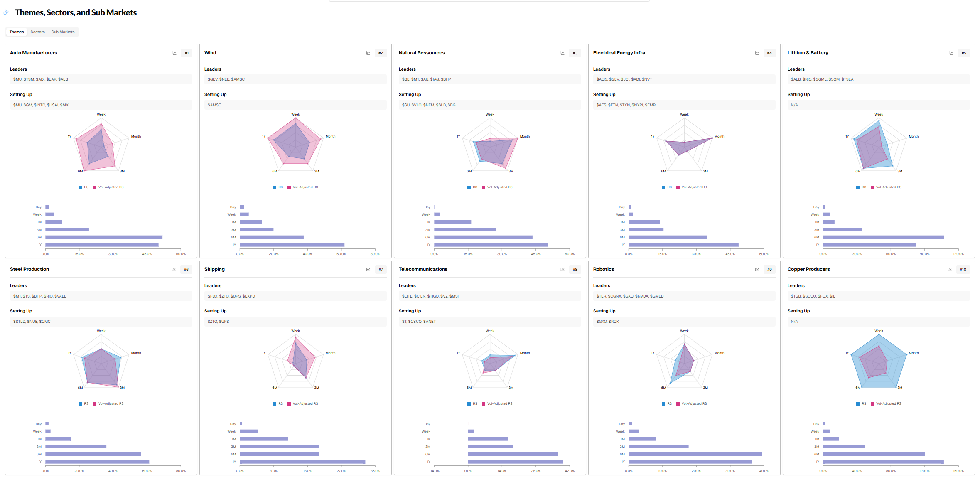
Task: Click Natural Ressources Setting Up tickers
Action: point(428,105)
